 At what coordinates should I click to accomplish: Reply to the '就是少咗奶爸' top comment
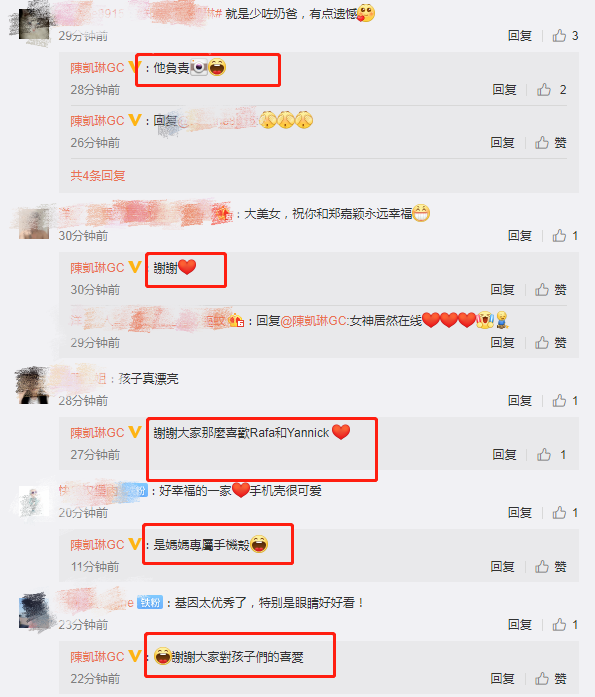coord(520,36)
